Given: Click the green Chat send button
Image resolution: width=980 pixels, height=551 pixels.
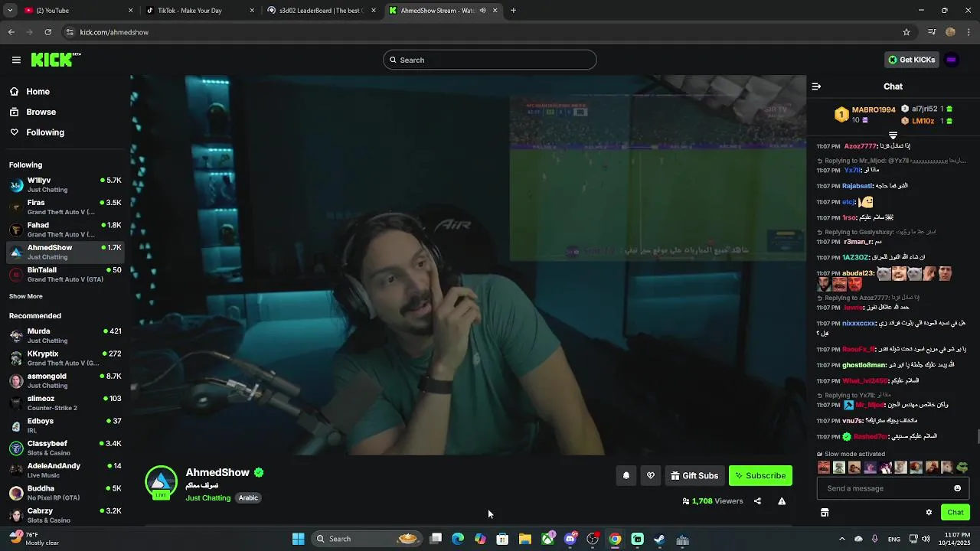Looking at the screenshot, I should pyautogui.click(x=955, y=512).
